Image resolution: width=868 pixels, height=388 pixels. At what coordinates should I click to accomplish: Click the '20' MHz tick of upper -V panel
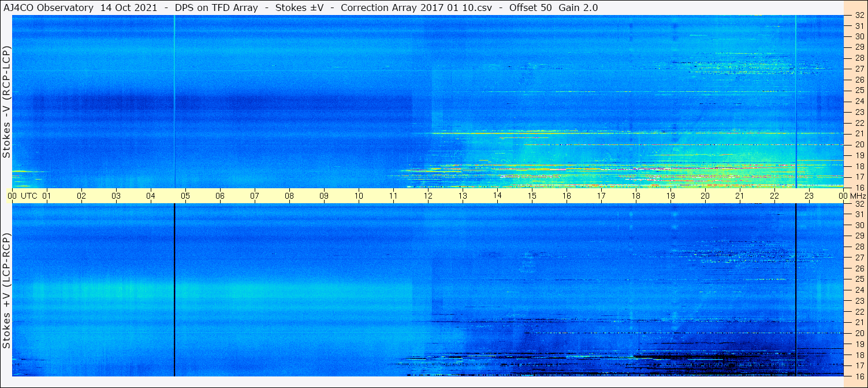859,144
